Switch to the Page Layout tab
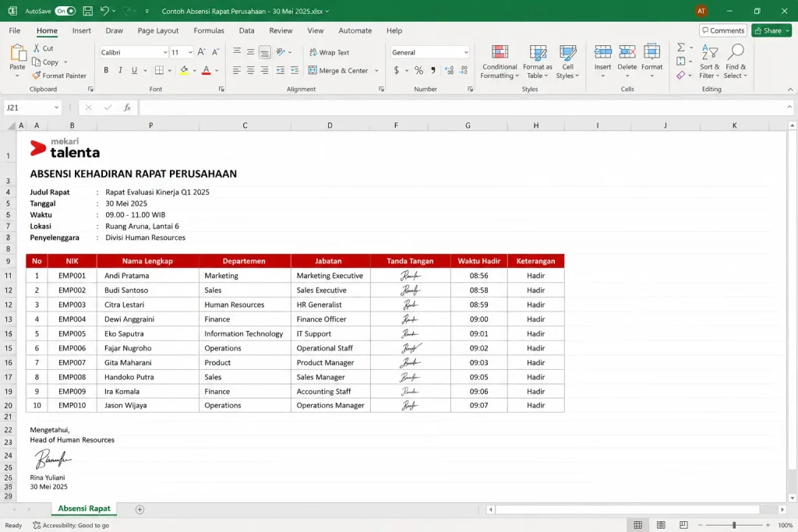Screen dimensions: 798x532 [157, 30]
